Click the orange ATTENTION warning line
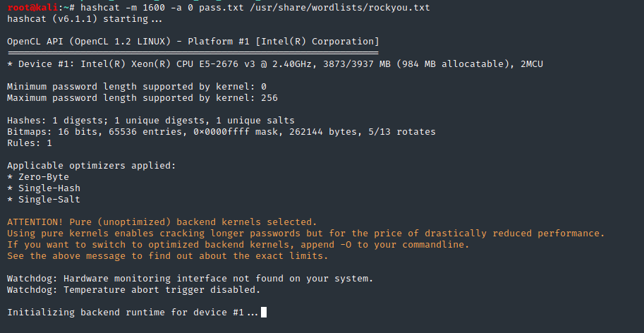The width and height of the screenshot is (644, 333). point(162,222)
